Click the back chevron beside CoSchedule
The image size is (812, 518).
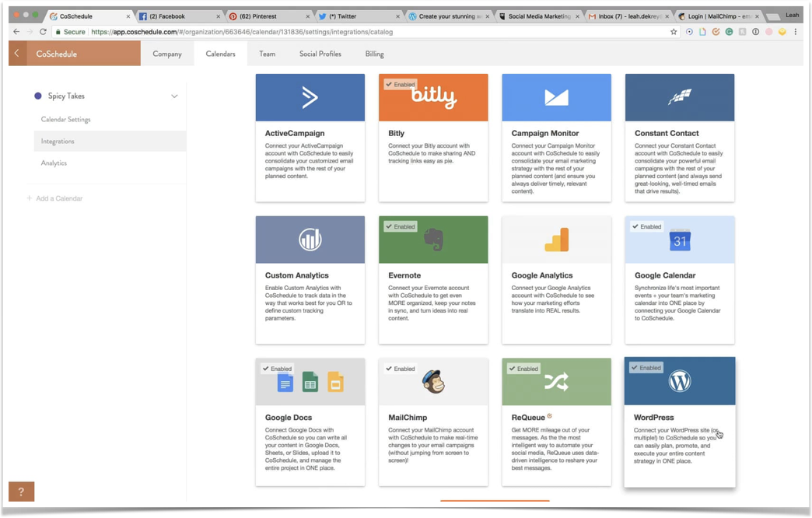tap(17, 54)
